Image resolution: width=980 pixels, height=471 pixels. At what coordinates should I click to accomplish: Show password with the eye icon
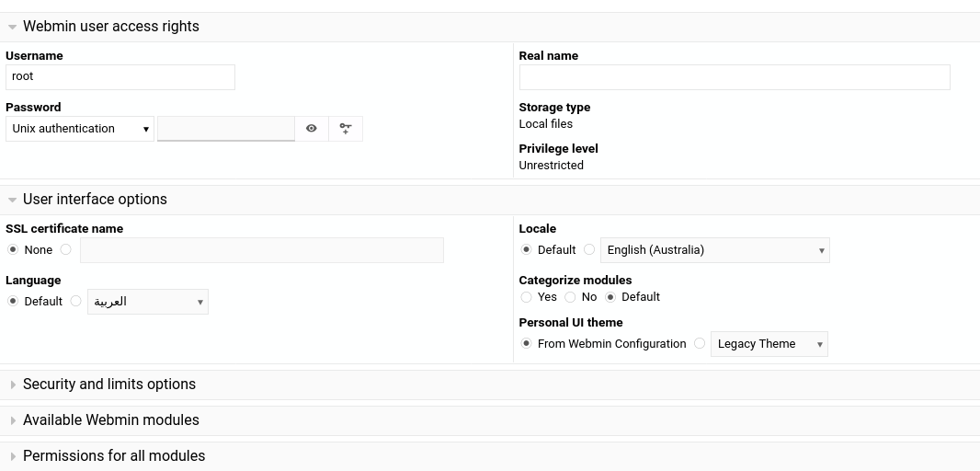pos(312,129)
